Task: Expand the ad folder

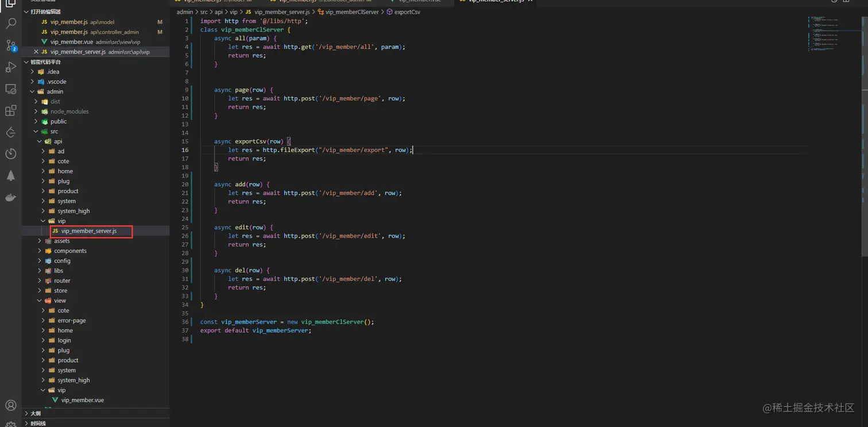Action: click(43, 151)
